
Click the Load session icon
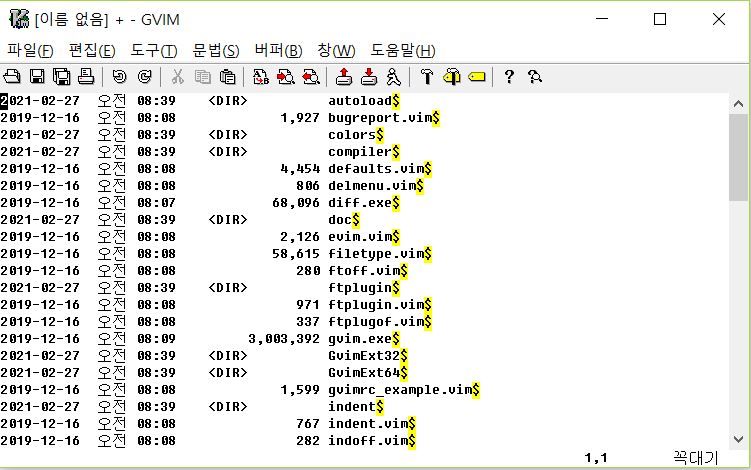(x=344, y=77)
